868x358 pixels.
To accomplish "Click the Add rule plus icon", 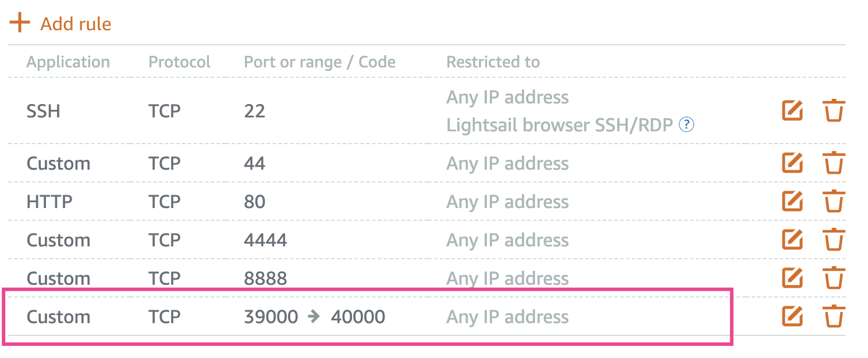I will click(x=20, y=23).
